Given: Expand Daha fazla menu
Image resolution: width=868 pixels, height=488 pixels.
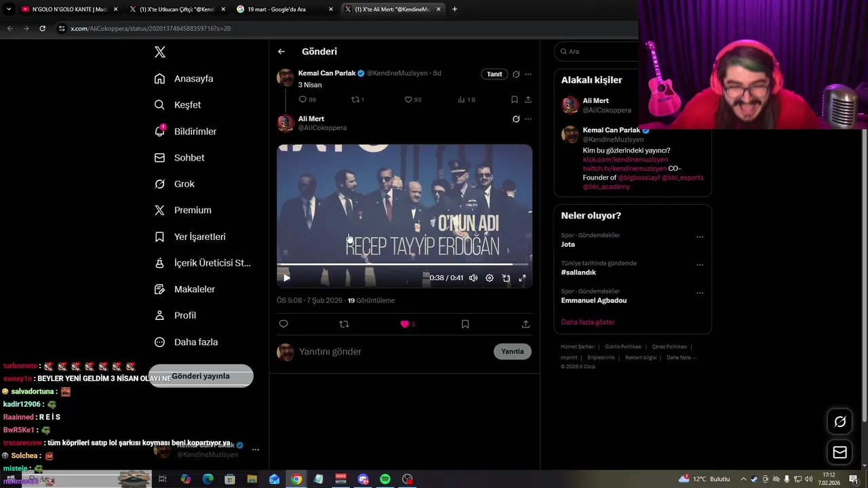Looking at the screenshot, I should pos(186,342).
